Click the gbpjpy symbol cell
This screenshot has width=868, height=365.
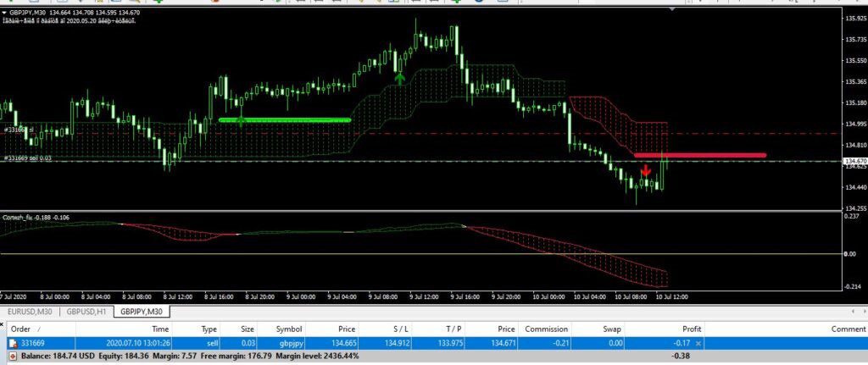pos(289,344)
